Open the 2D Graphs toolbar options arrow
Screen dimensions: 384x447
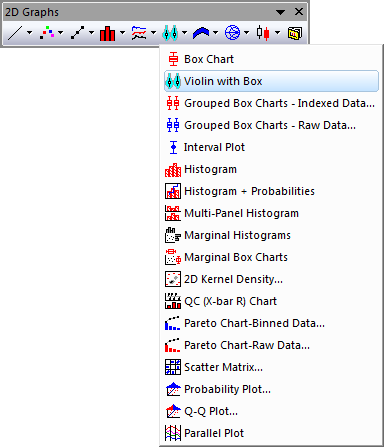click(281, 12)
